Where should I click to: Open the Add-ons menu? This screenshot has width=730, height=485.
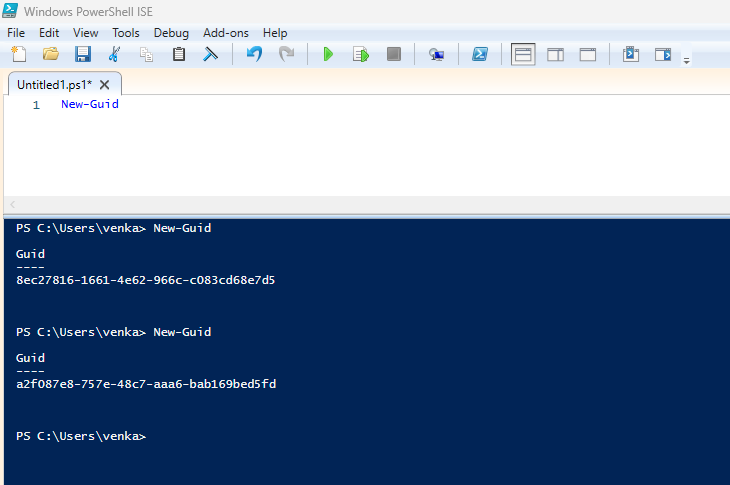[x=227, y=33]
